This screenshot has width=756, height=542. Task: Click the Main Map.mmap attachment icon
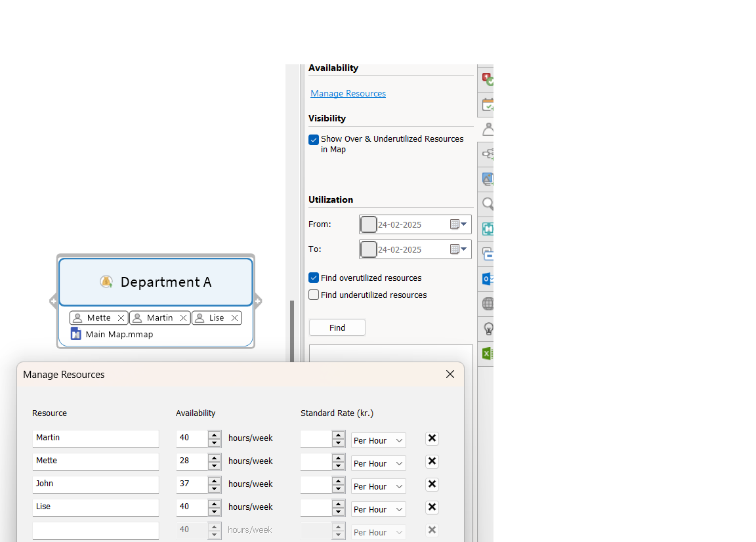click(76, 334)
